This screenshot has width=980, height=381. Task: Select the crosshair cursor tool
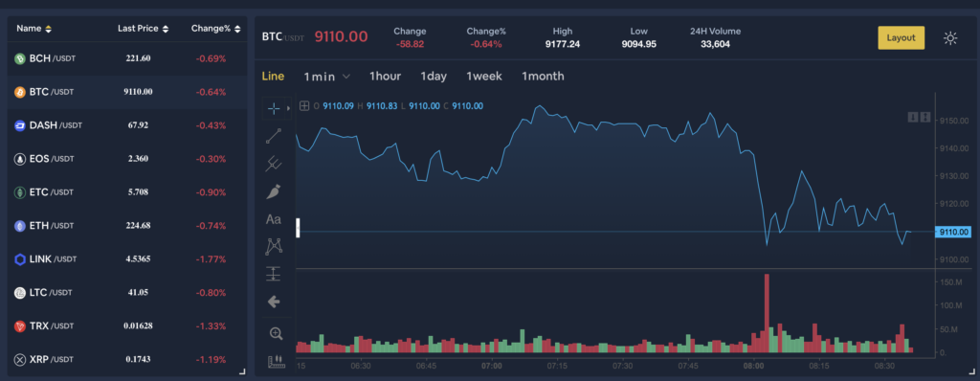coord(274,109)
